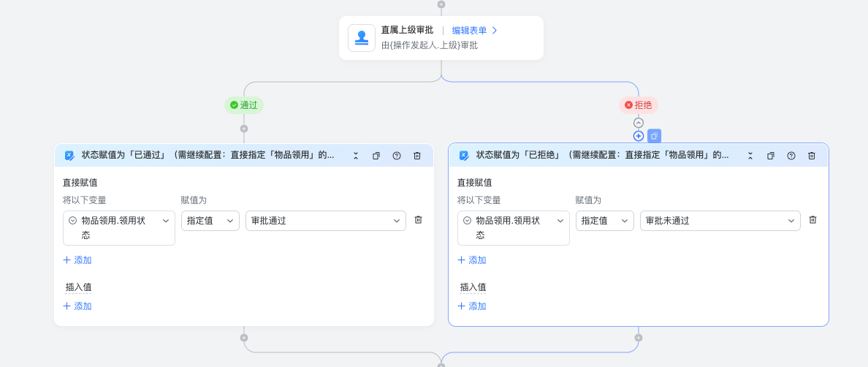Open the 编辑表单 link
868x367 pixels.
click(x=474, y=31)
